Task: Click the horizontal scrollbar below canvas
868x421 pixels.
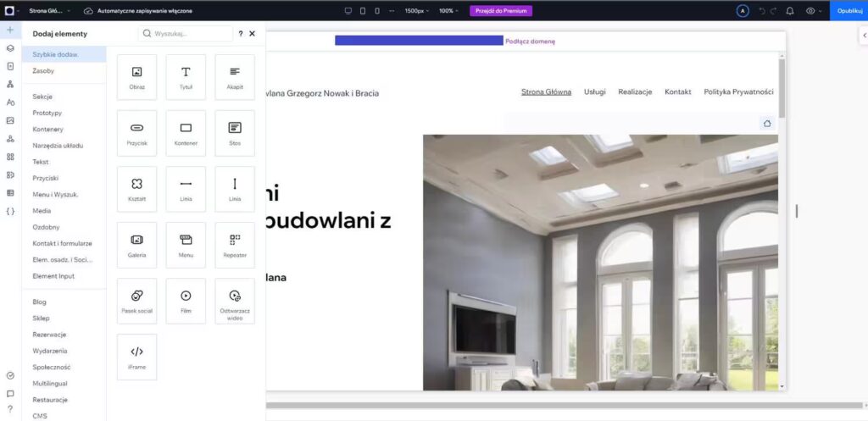Action: click(x=564, y=405)
